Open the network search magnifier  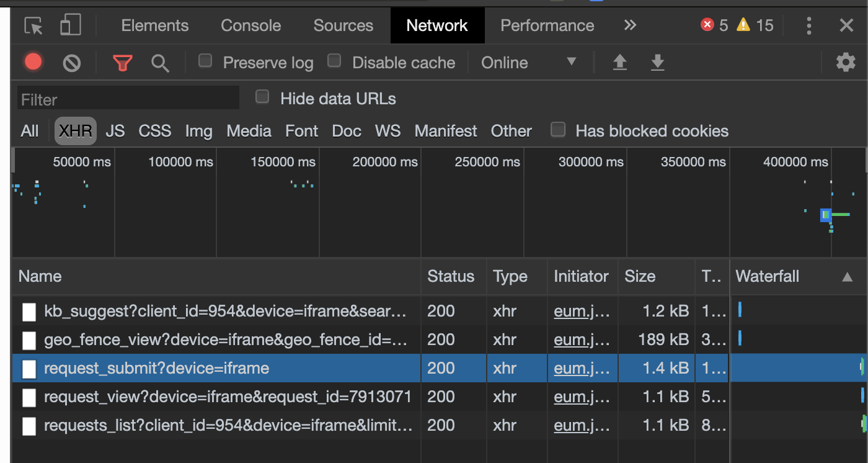160,63
